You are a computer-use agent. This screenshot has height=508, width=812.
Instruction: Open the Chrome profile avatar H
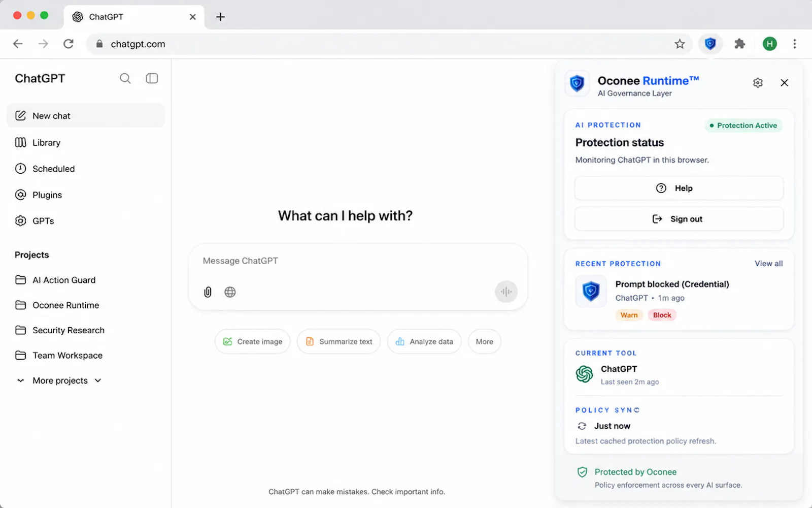point(769,44)
